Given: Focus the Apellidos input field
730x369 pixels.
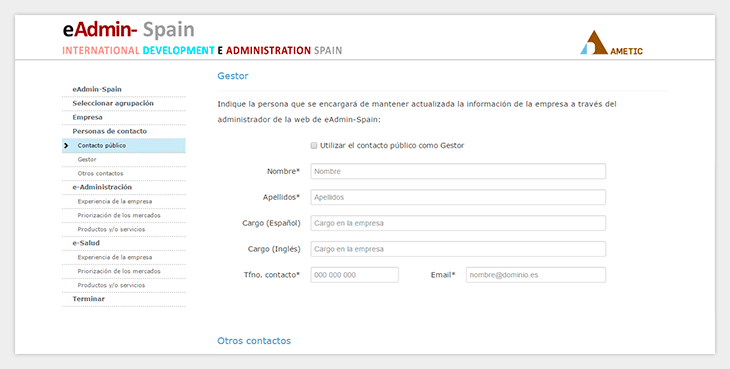Looking at the screenshot, I should click(x=458, y=197).
